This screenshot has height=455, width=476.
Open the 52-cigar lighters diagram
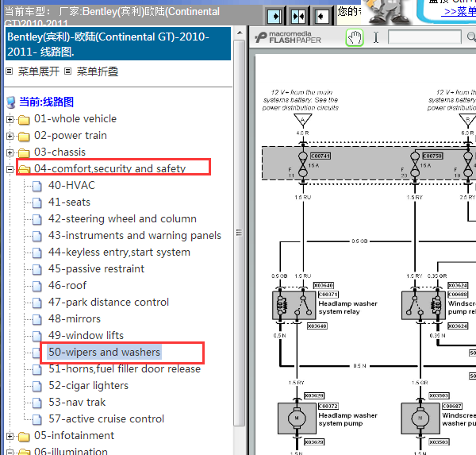pos(88,385)
